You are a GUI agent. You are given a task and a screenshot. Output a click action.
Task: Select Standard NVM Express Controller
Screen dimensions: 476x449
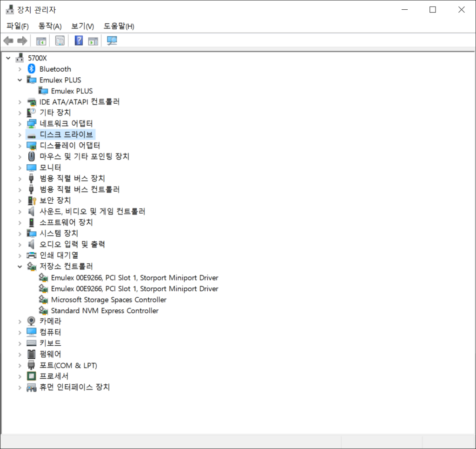(105, 310)
